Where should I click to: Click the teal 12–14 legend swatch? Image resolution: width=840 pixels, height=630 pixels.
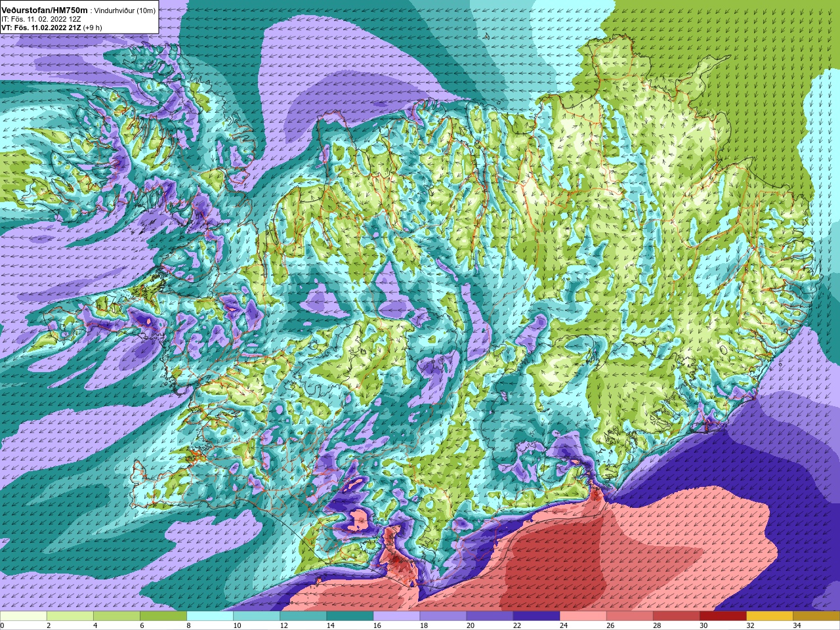[x=303, y=616]
